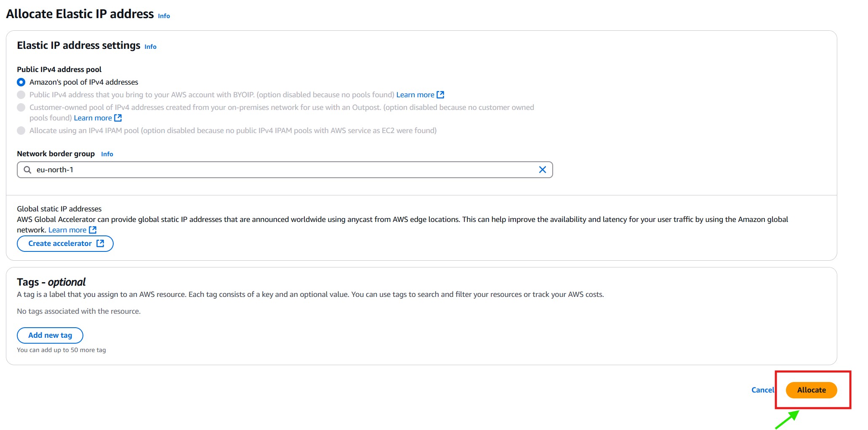Viewport: 868px width, 430px height.
Task: Click external link icon after customer-owned Learn more
Action: tap(118, 118)
